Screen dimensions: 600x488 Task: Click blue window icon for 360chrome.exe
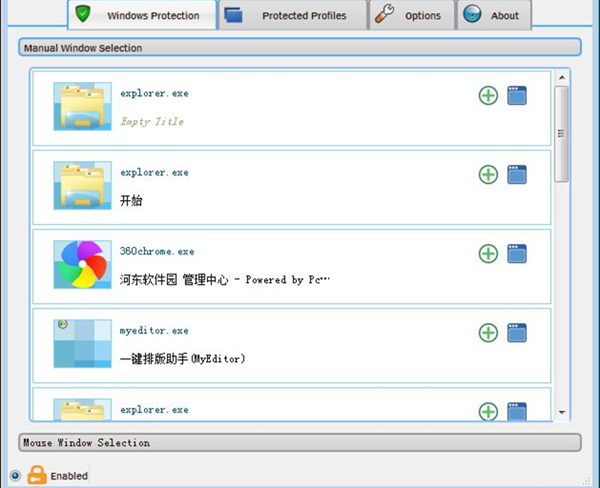click(517, 254)
